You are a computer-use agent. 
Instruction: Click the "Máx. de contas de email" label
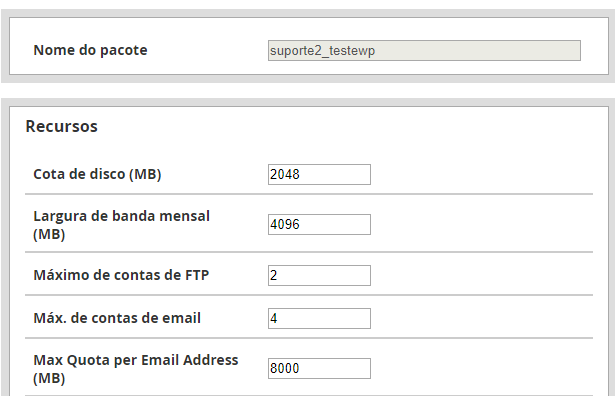[117, 318]
